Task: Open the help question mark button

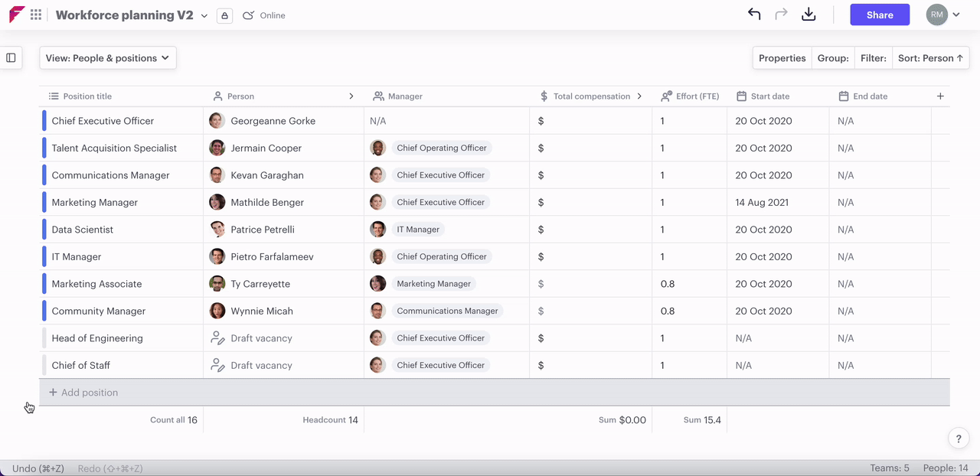Action: pos(959,439)
